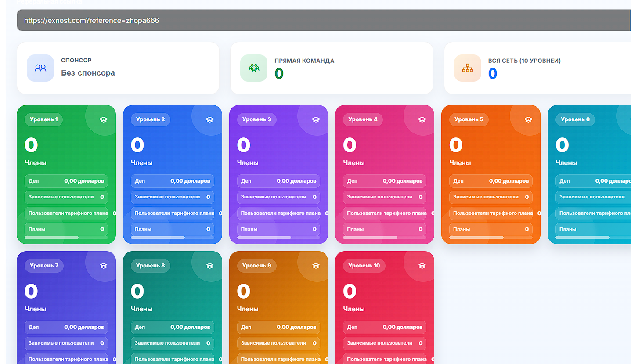
Task: Select the Уровень 8 badge
Action: 151,266
